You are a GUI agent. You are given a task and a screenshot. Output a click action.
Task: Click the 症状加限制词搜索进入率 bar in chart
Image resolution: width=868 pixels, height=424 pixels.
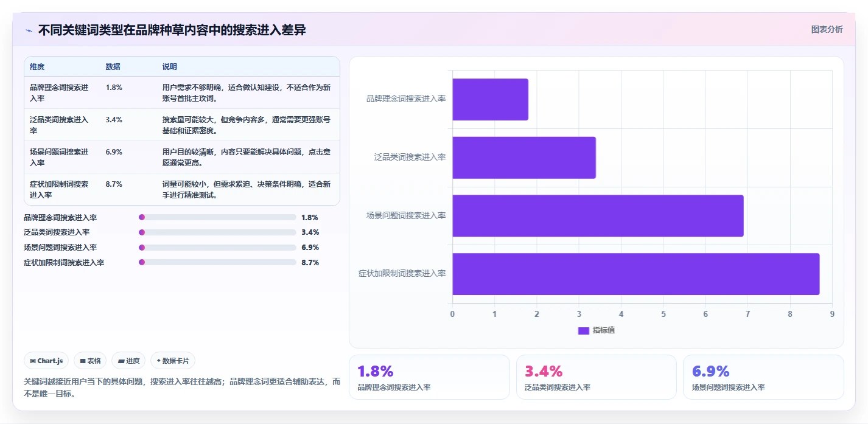[x=636, y=274]
